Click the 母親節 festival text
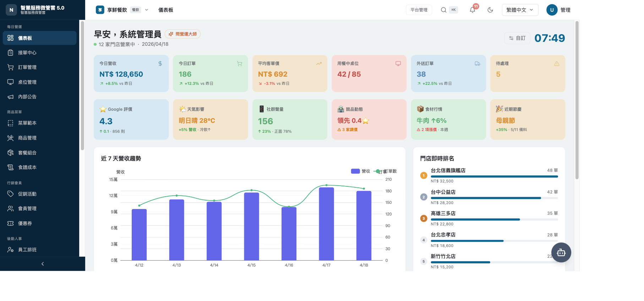This screenshot has height=301, width=644. (506, 121)
